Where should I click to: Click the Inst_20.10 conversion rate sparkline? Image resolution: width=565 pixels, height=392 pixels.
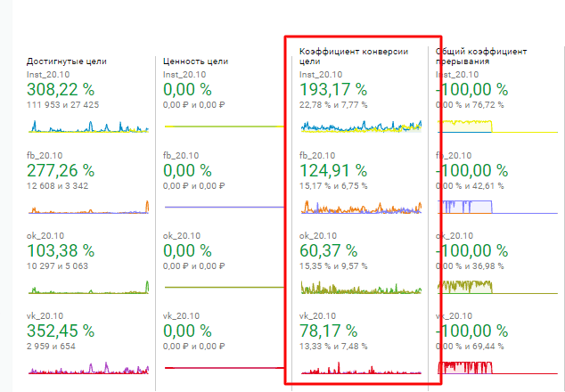(x=362, y=127)
